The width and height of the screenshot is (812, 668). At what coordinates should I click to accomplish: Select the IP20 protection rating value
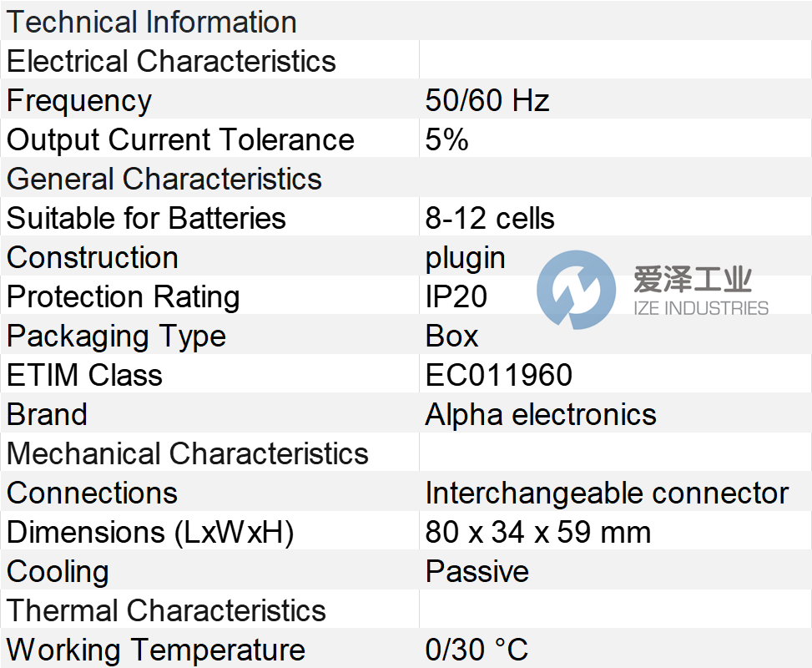(456, 296)
